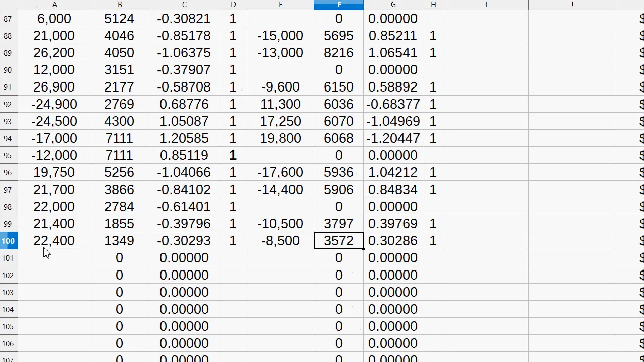The height and width of the screenshot is (362, 644).
Task: Click cell containing 0.68776
Action: [184, 104]
